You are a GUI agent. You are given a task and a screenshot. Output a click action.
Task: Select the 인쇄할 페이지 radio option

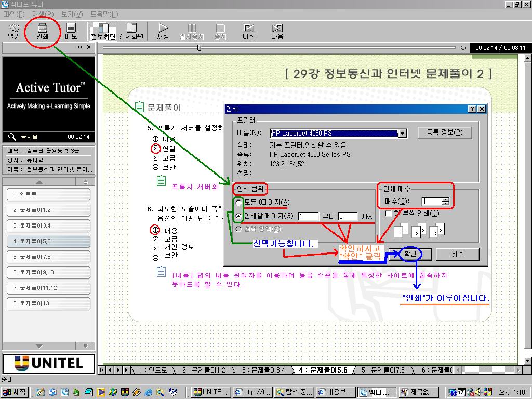point(239,216)
